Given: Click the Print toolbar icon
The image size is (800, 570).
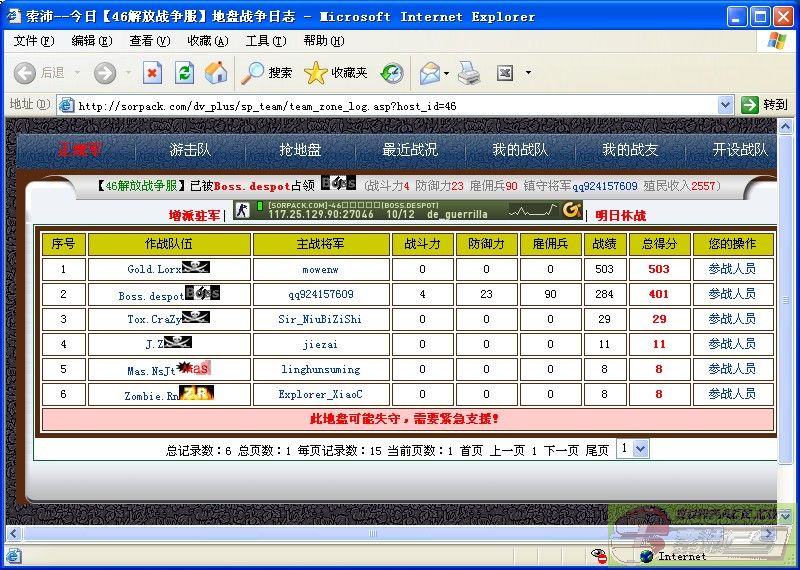Looking at the screenshot, I should click(x=469, y=73).
